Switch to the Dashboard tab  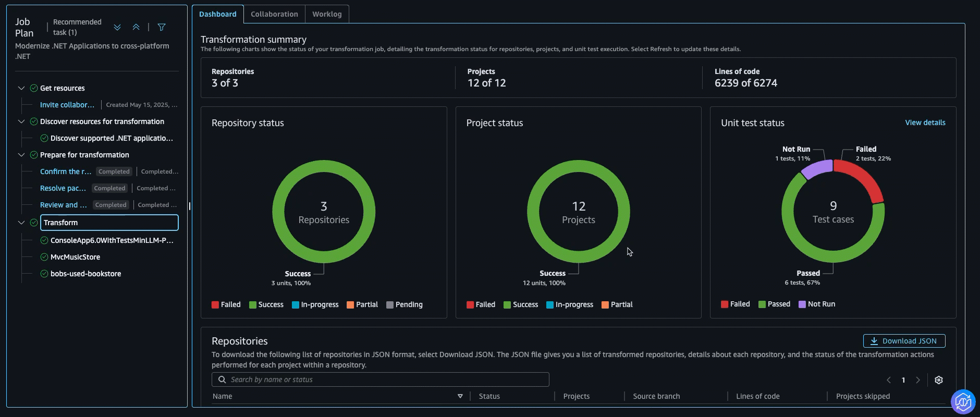click(x=218, y=14)
